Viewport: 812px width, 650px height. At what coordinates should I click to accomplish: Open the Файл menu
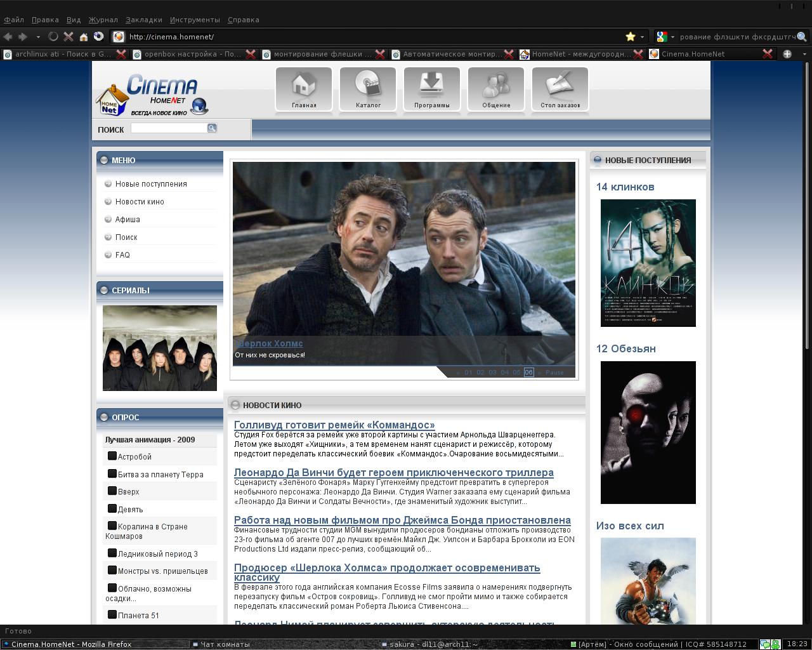pyautogui.click(x=14, y=20)
